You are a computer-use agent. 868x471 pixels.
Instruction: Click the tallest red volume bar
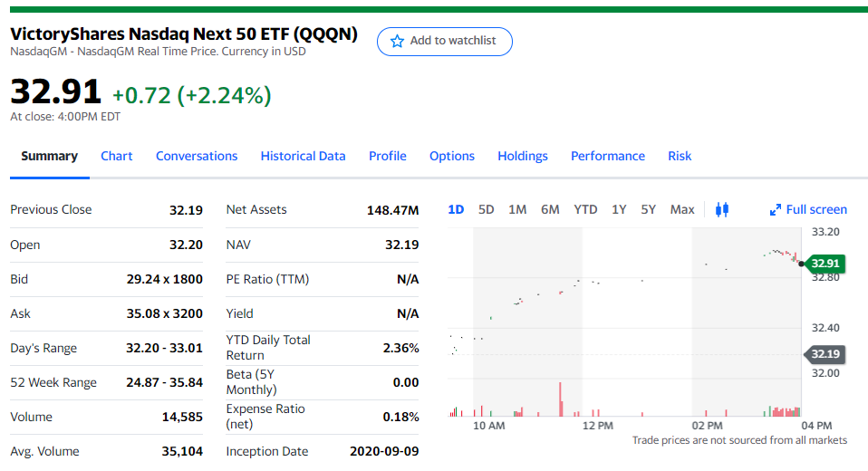[561, 399]
